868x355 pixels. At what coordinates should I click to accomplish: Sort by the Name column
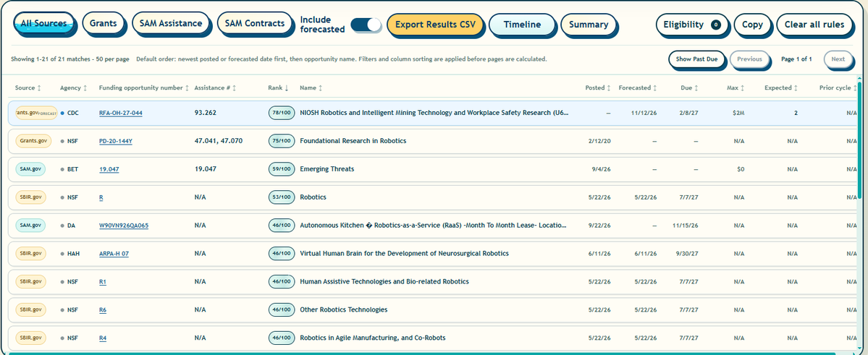click(312, 88)
